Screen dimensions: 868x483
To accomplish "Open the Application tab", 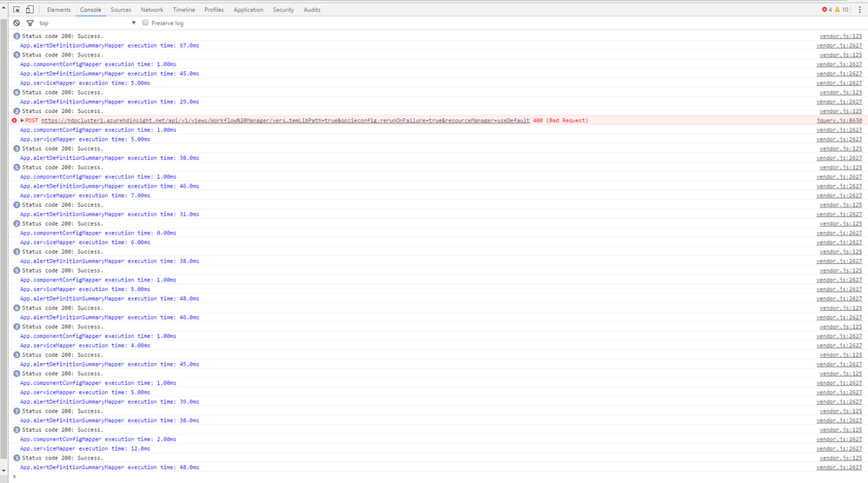I will [248, 10].
